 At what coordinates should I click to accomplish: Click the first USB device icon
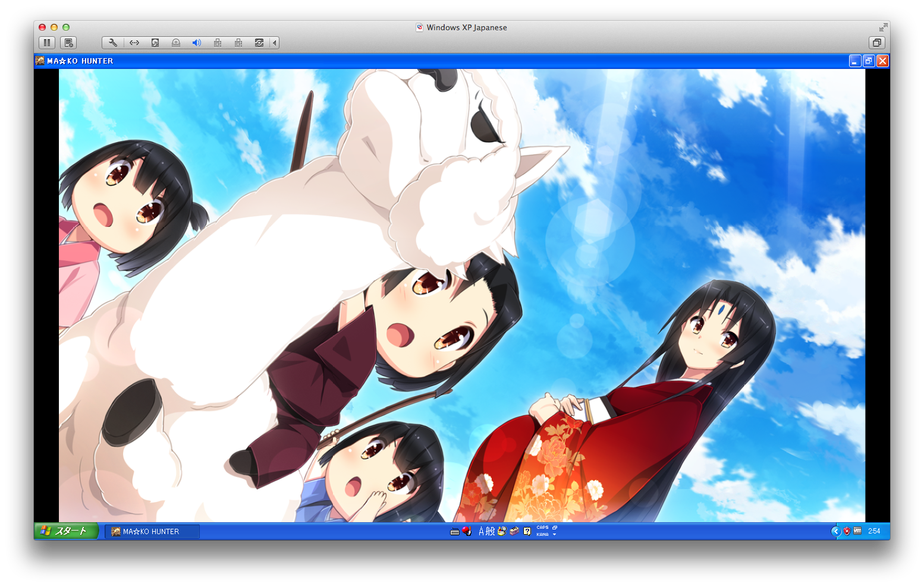click(218, 43)
